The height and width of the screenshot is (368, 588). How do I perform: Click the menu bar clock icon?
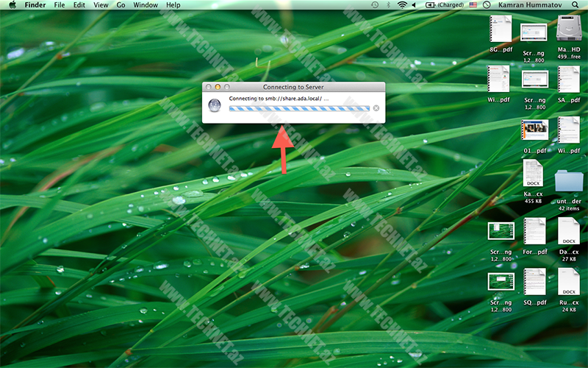coord(487,5)
